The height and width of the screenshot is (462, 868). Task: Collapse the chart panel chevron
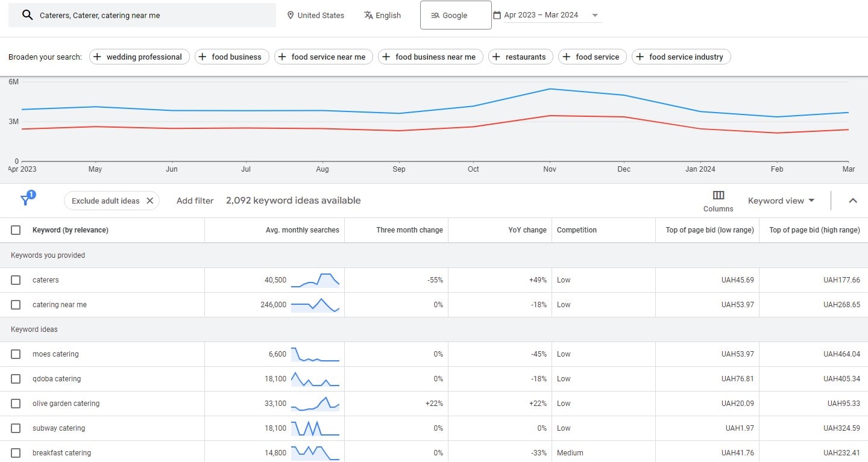click(x=853, y=201)
